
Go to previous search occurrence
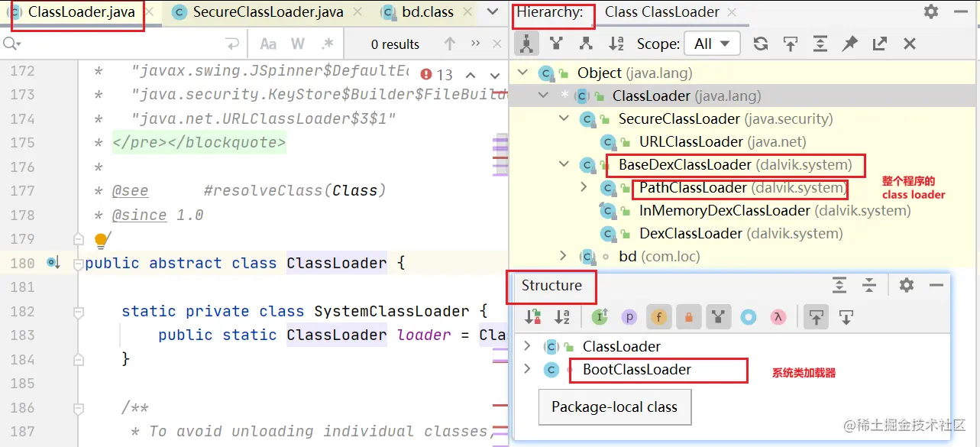pos(450,44)
